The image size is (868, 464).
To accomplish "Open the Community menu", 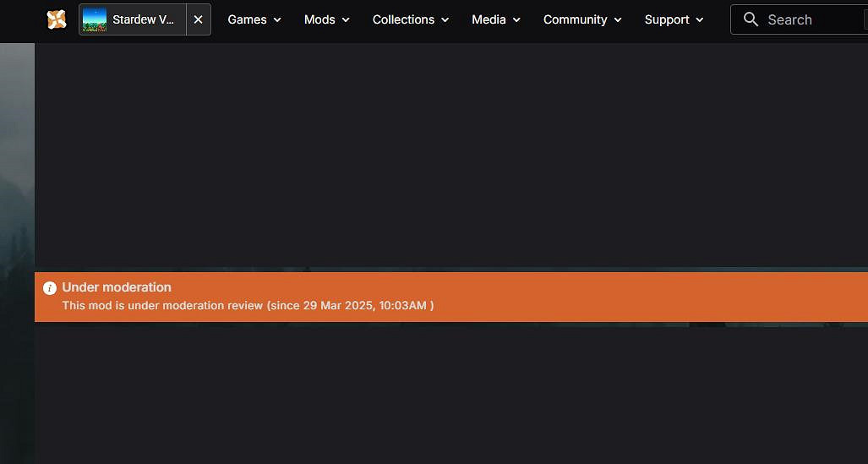I will (x=575, y=19).
